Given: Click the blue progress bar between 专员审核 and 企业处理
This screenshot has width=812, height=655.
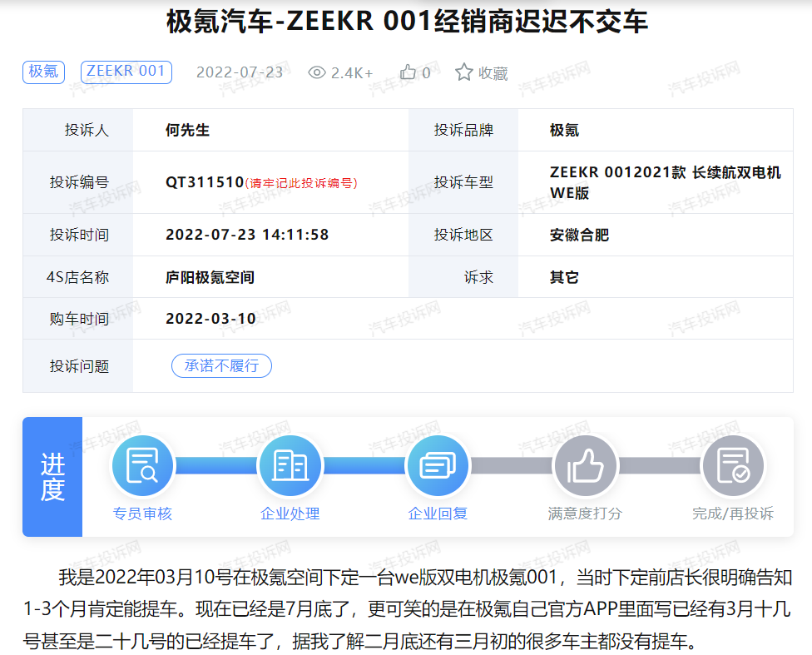Looking at the screenshot, I should coord(216,466).
